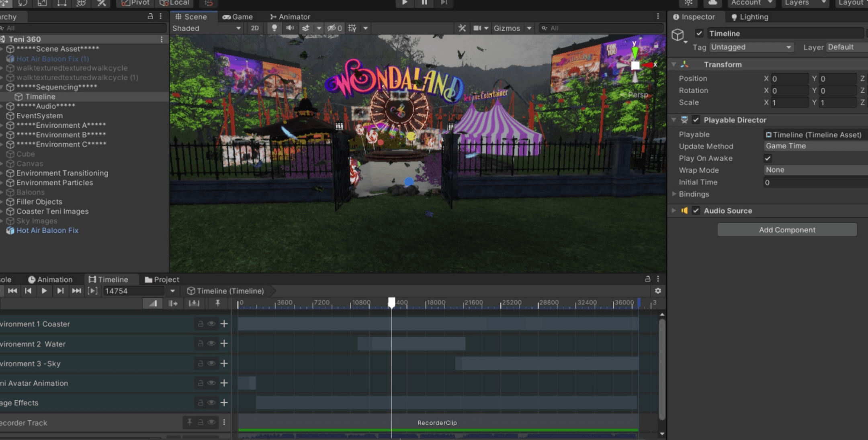
Task: Expand the Bindings section in Playable Director
Action: coord(675,194)
